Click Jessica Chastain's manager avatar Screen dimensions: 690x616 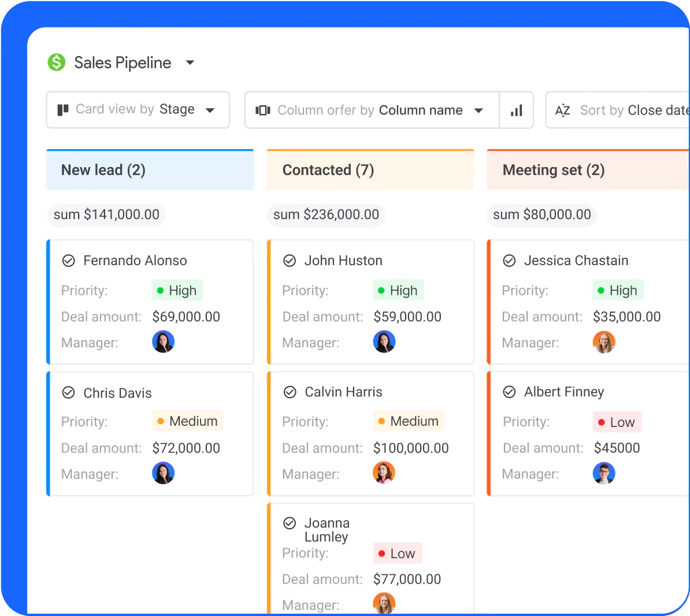click(604, 342)
